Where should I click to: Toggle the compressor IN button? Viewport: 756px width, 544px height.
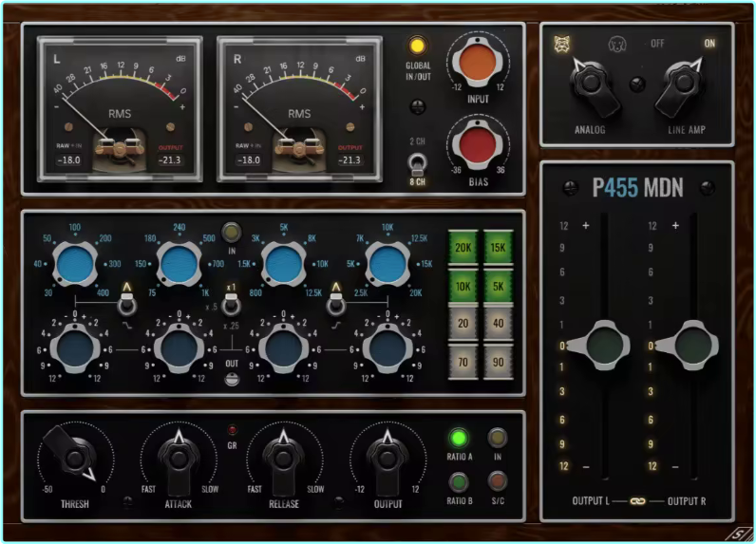coord(498,438)
